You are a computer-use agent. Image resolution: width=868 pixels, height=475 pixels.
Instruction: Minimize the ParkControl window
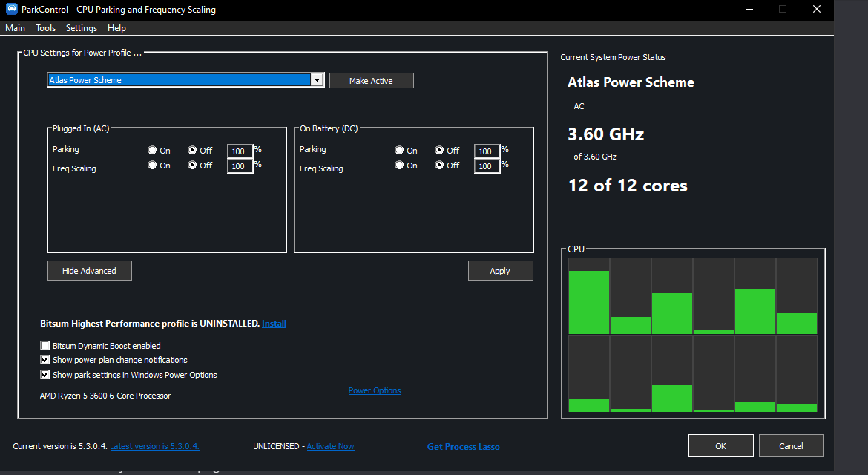click(749, 10)
